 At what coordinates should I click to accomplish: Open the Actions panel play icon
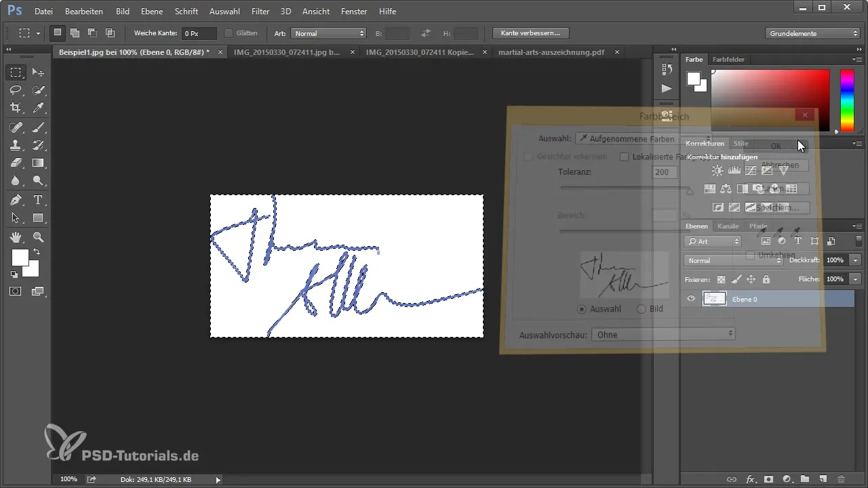click(667, 88)
